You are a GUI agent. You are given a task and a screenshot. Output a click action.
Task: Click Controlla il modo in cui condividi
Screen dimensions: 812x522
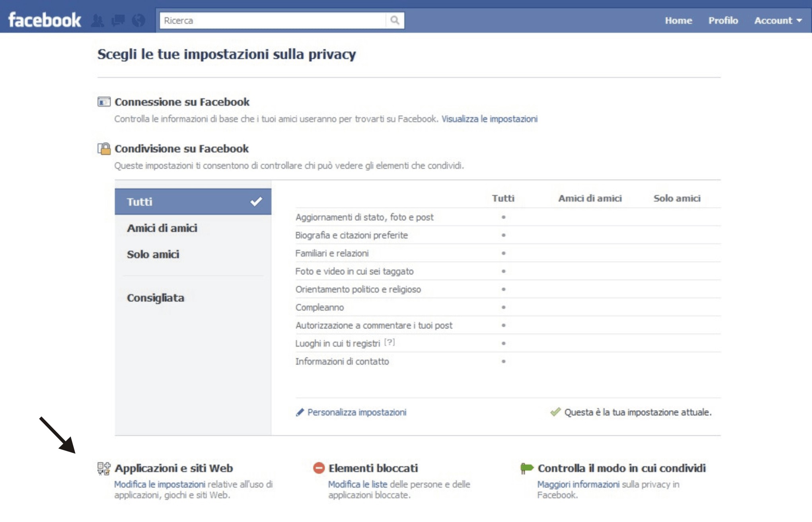click(x=622, y=468)
